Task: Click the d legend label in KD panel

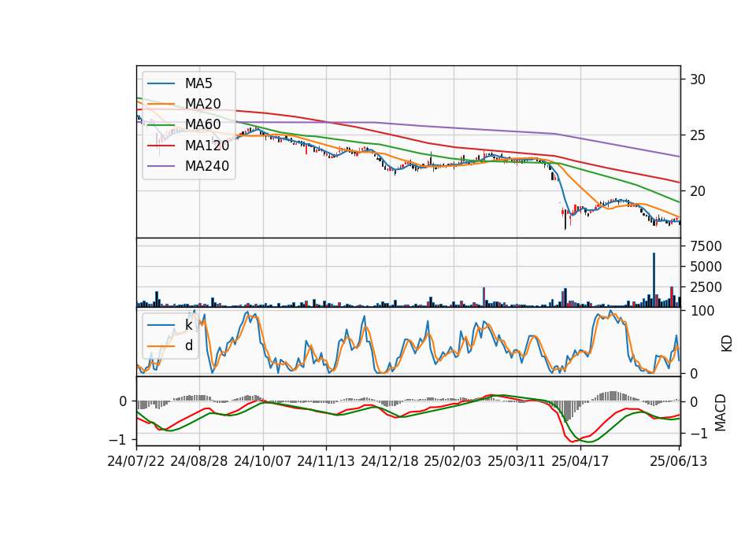Action: click(x=188, y=345)
